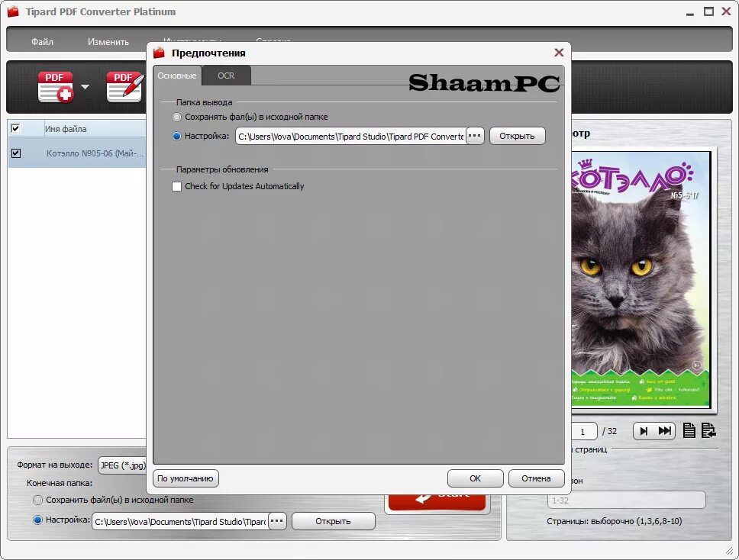Click the Котэлло cat cover preview
The height and width of the screenshot is (560, 739).
[641, 279]
